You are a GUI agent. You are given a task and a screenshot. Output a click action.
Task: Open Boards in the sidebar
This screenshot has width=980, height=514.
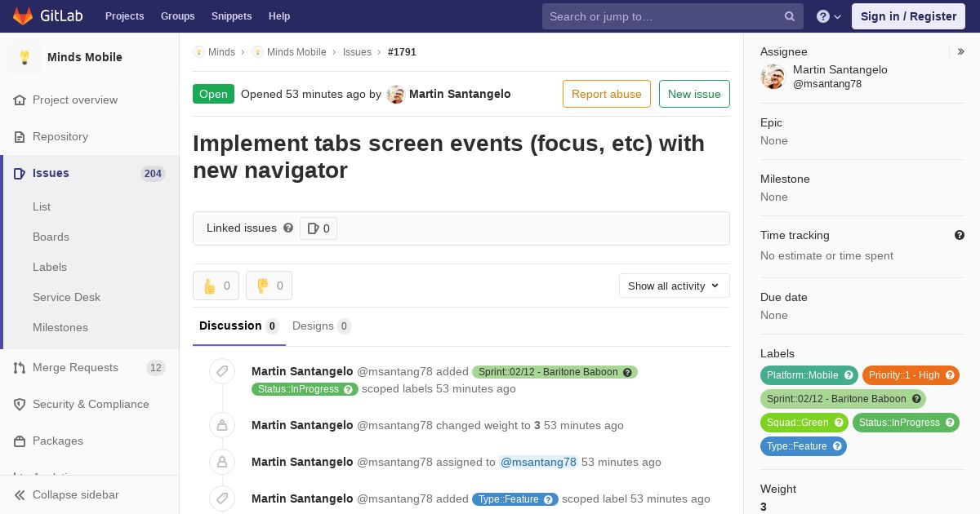pos(51,237)
